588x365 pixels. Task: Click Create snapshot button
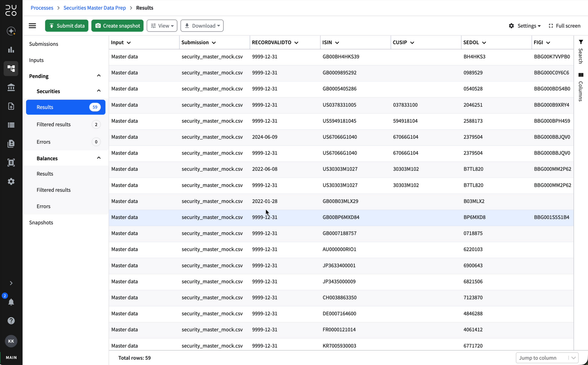(117, 26)
